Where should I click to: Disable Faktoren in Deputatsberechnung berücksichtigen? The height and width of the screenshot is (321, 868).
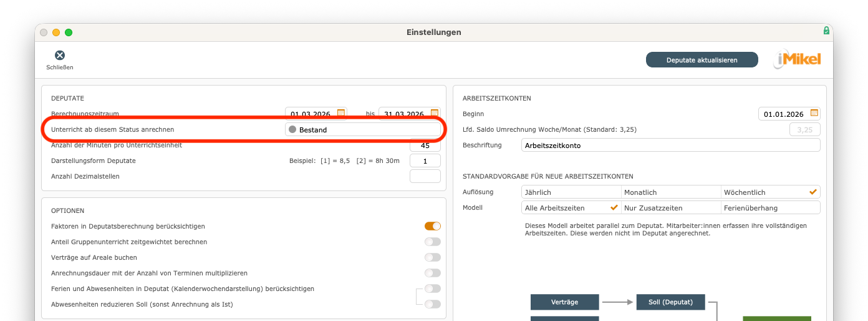tap(433, 226)
